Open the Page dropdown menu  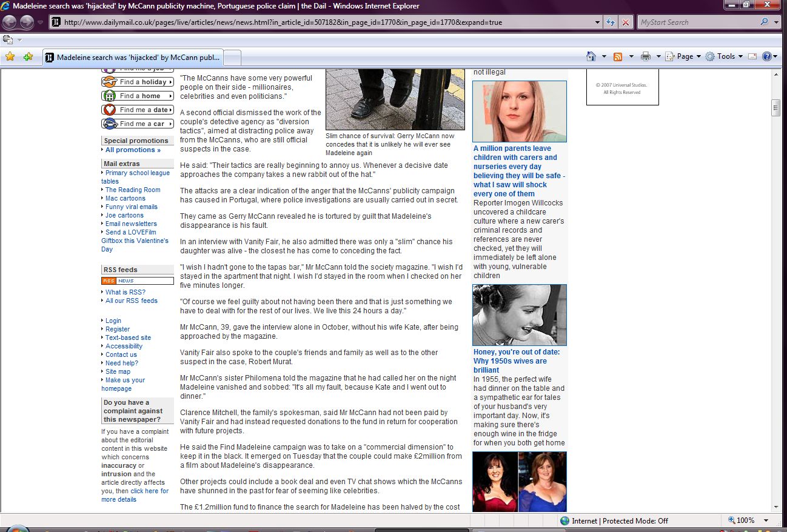(x=684, y=56)
